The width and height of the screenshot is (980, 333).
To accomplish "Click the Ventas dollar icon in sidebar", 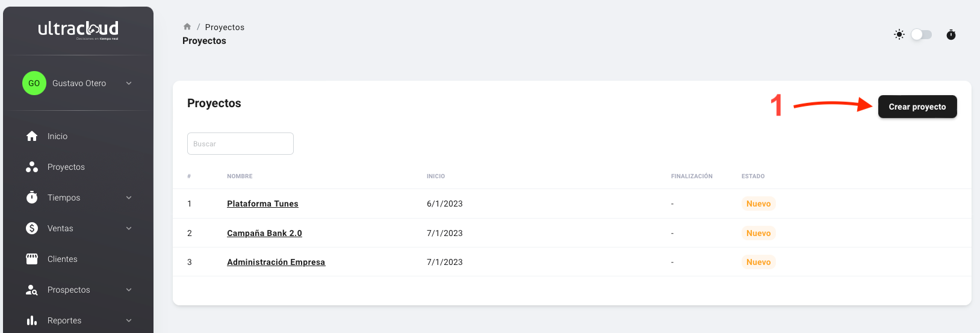I will tap(32, 228).
